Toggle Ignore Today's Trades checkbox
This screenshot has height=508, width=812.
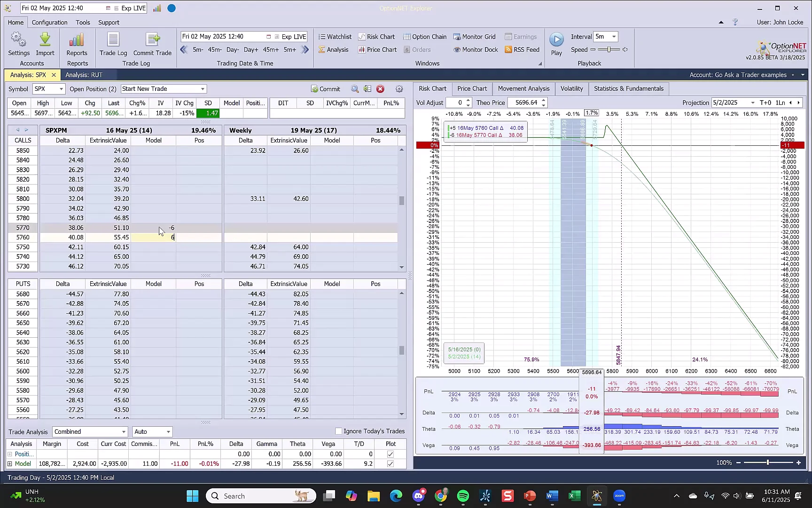pos(338,431)
